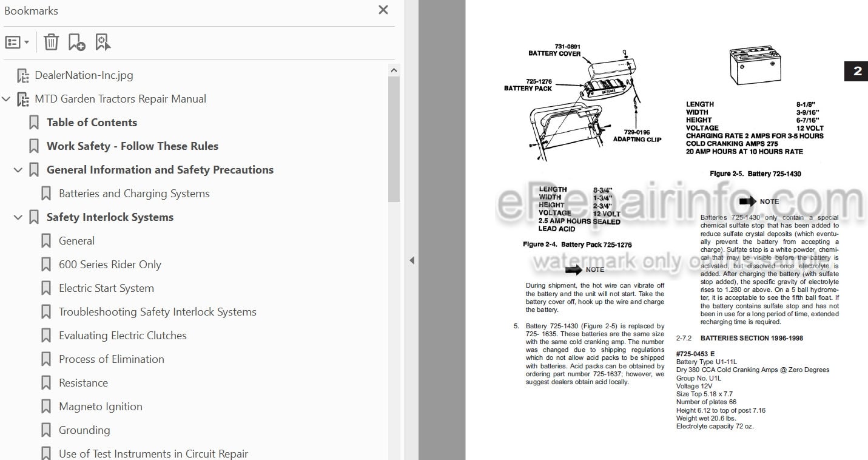This screenshot has height=460, width=868.
Task: Click bookmark icon beside Process of Elimination
Action: [x=46, y=359]
